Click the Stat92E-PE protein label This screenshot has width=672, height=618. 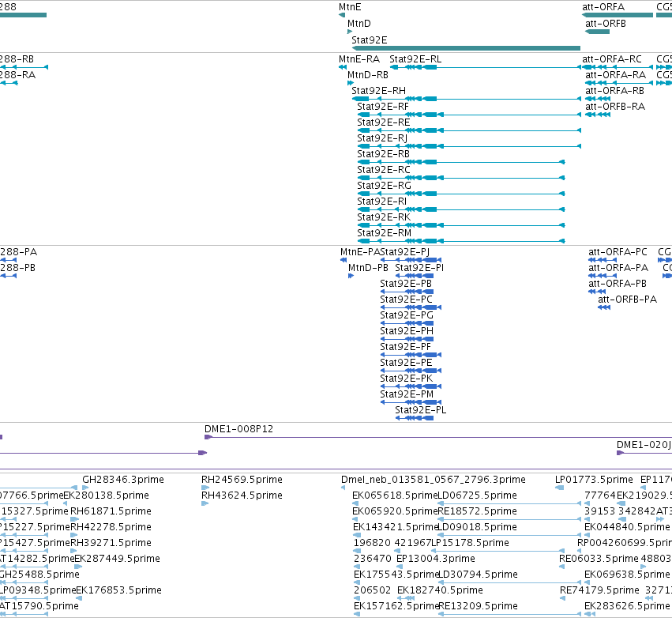[x=406, y=363]
